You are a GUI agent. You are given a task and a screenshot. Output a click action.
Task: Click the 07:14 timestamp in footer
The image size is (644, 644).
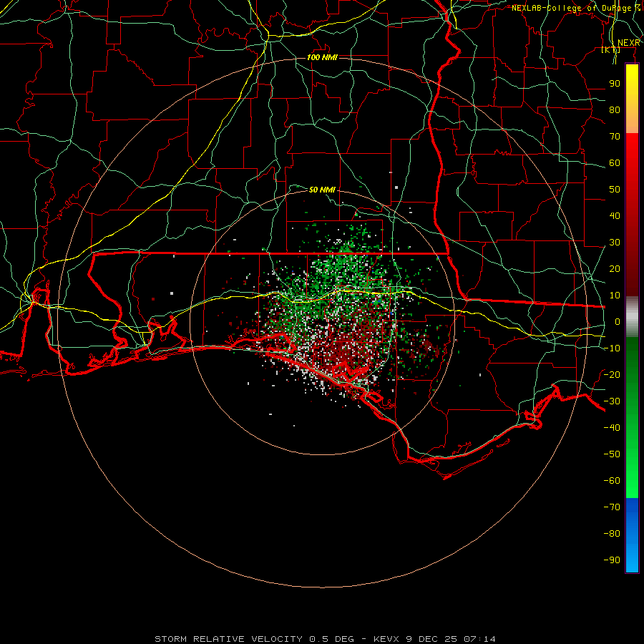pyautogui.click(x=479, y=639)
